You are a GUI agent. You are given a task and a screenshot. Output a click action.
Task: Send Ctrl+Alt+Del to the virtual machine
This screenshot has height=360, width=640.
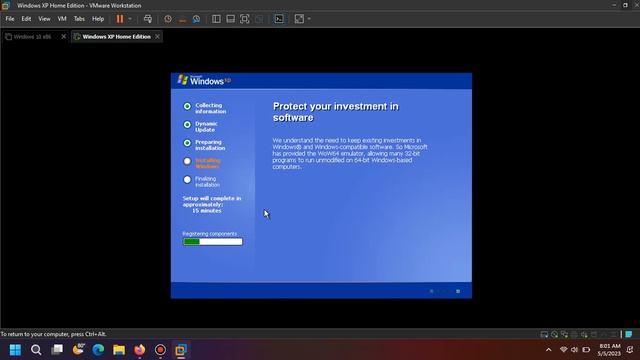[x=148, y=19]
